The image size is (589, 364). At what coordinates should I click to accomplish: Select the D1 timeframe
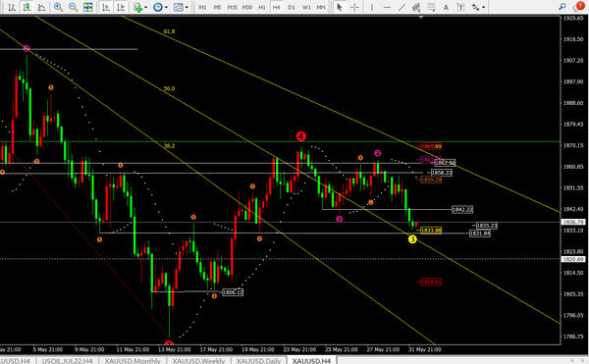pos(292,7)
